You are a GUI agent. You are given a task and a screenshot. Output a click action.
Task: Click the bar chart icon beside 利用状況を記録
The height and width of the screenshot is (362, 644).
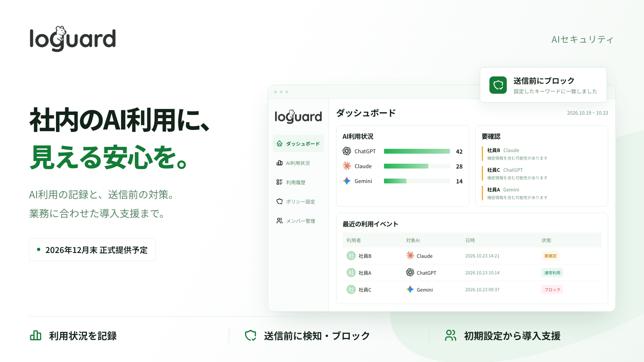36,335
